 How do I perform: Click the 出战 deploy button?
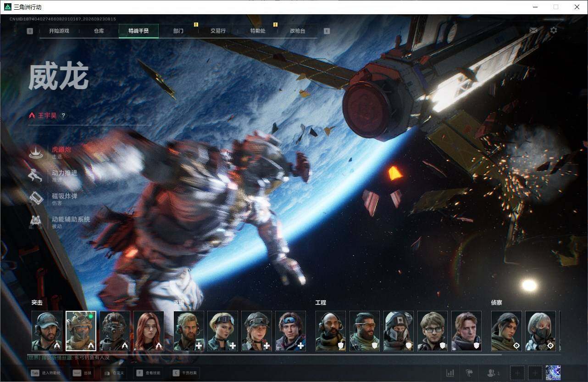[x=83, y=373]
